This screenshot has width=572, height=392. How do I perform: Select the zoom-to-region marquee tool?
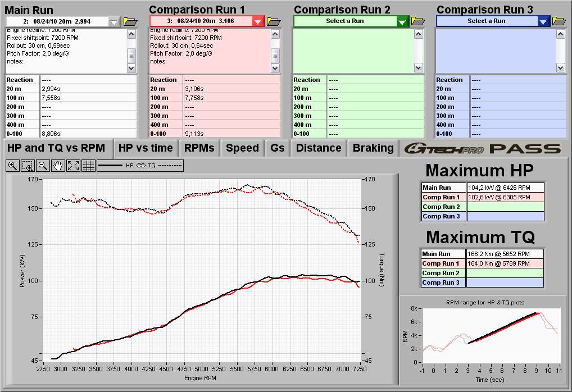28,166
